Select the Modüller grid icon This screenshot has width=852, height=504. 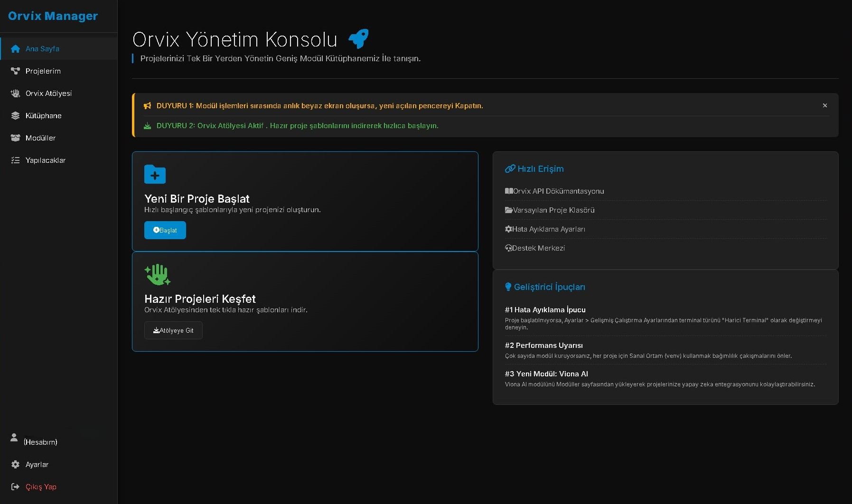15,138
